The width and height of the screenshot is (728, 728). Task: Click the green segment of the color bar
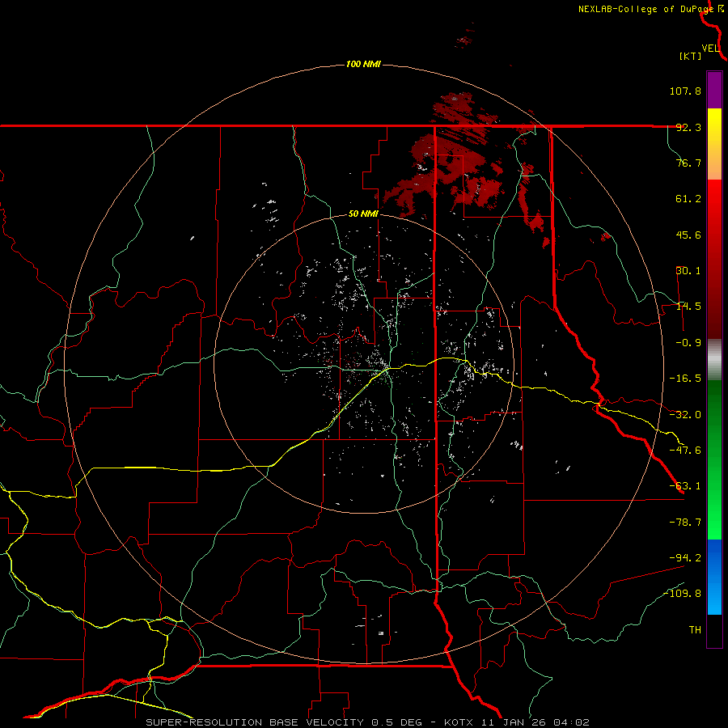tap(714, 459)
